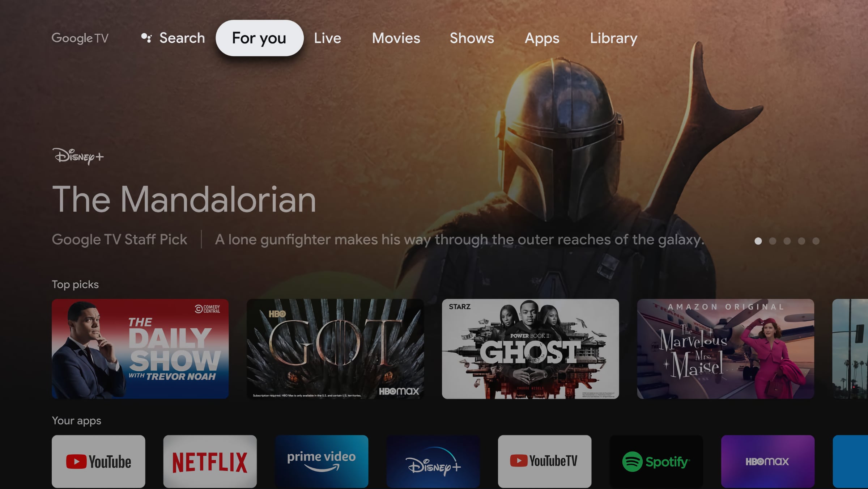Image resolution: width=868 pixels, height=489 pixels.
Task: Select the Movies tab
Action: pos(396,38)
